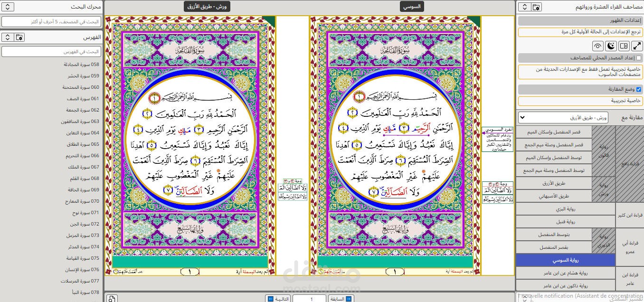Select طريق الأزرق riwaya option
Screen dimensions: 644x302
pyautogui.click(x=554, y=183)
